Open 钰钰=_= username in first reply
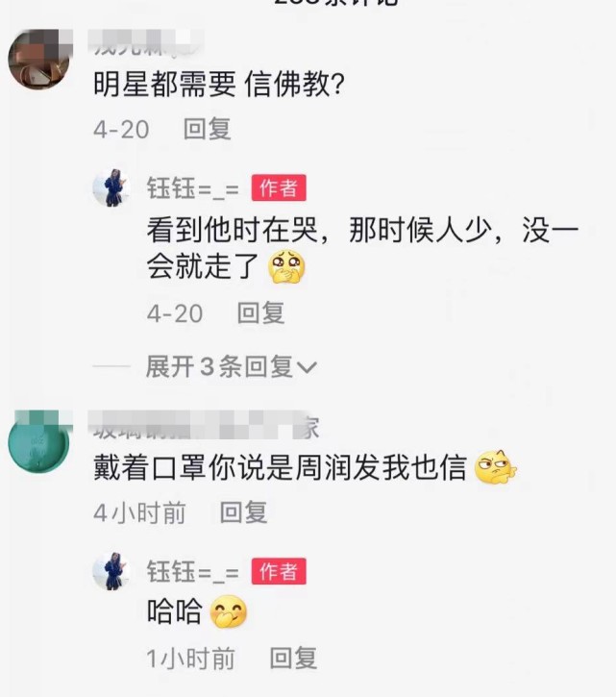Screen dimensions: 616x697 tap(193, 188)
